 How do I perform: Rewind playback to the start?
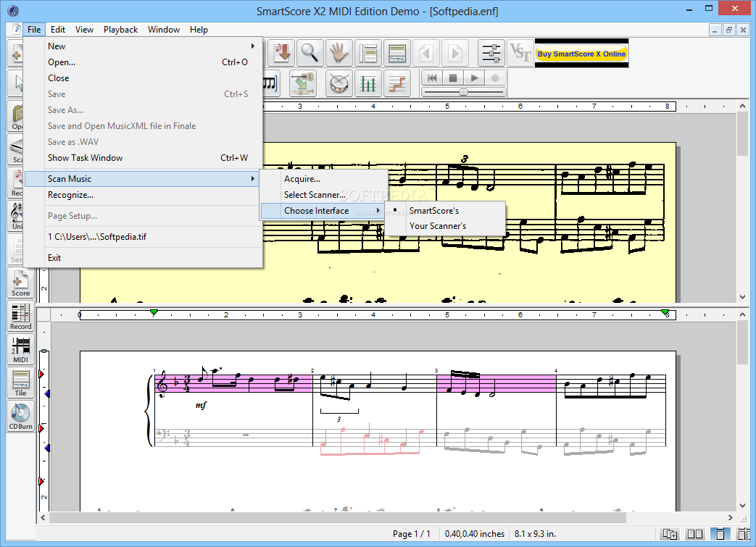pos(432,78)
